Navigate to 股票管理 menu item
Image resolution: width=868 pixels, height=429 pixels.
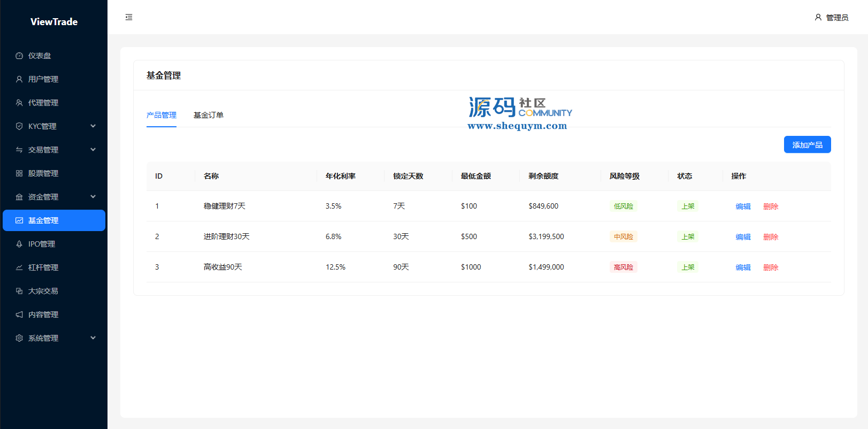(54, 173)
